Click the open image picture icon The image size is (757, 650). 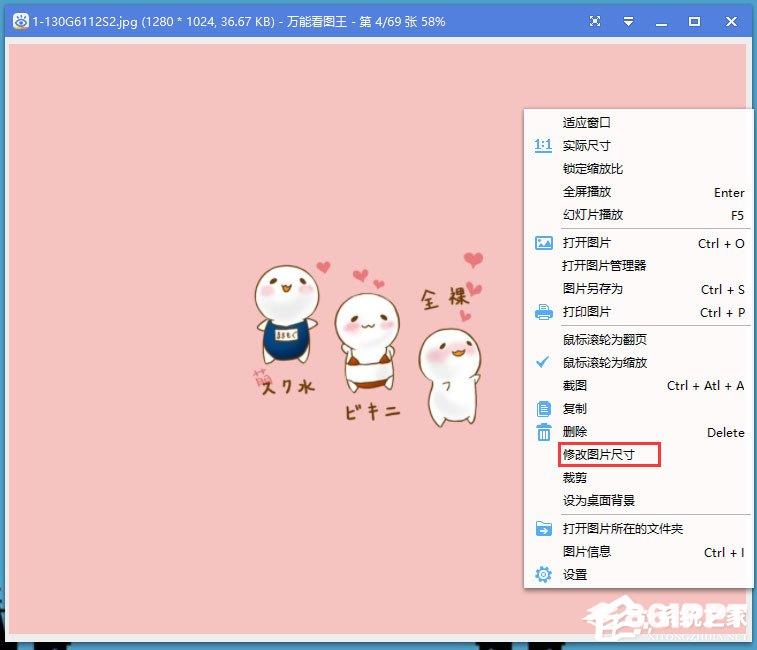point(544,242)
